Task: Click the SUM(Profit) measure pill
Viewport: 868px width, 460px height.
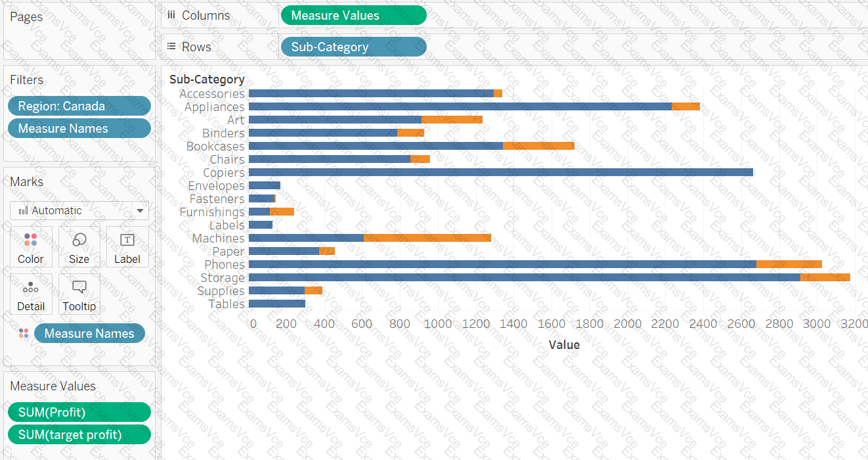Action: [x=79, y=412]
